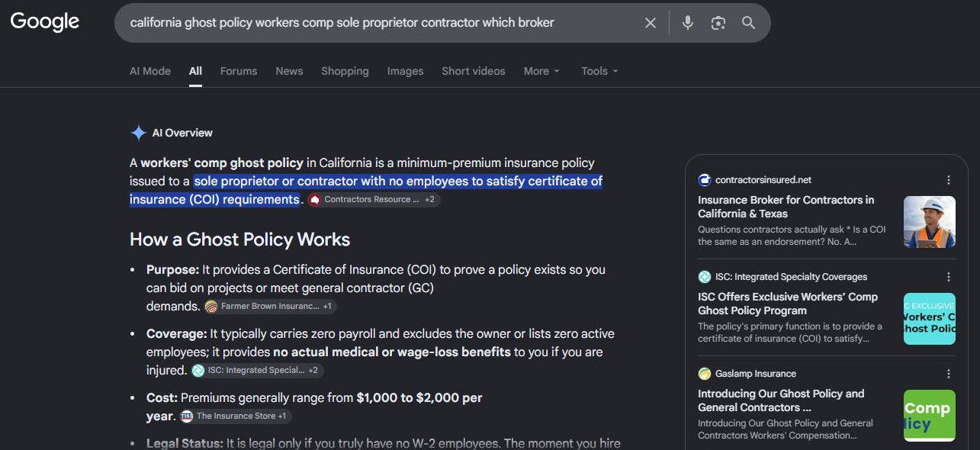Screen dimensions: 980x450
Task: Switch to Short videos tab
Action: [x=474, y=71]
